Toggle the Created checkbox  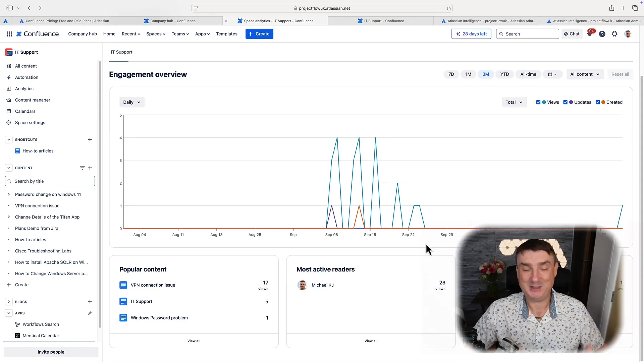[x=598, y=103]
